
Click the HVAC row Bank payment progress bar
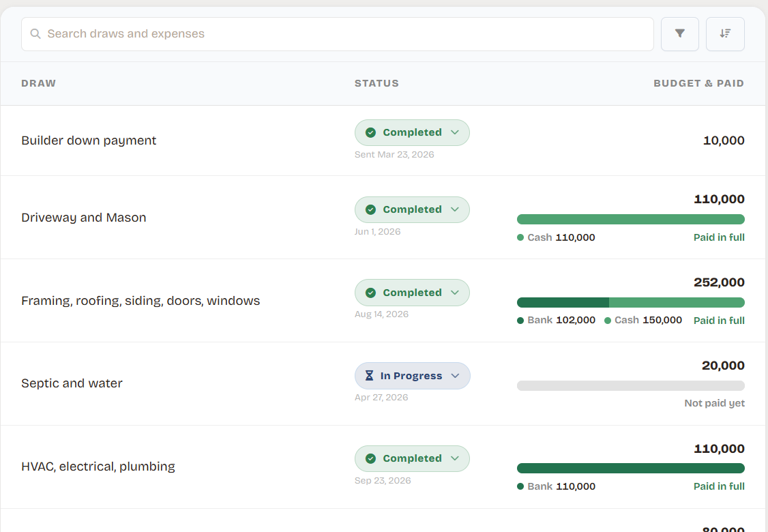point(631,469)
